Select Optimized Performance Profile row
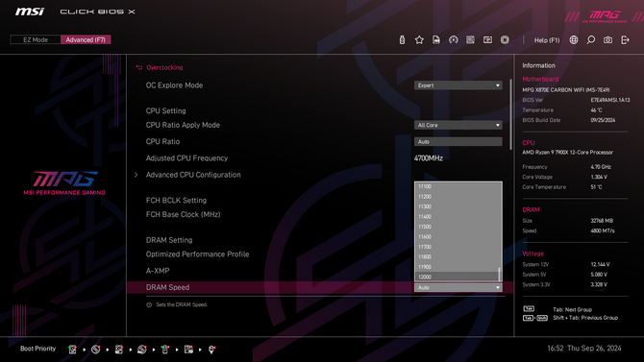 click(197, 254)
